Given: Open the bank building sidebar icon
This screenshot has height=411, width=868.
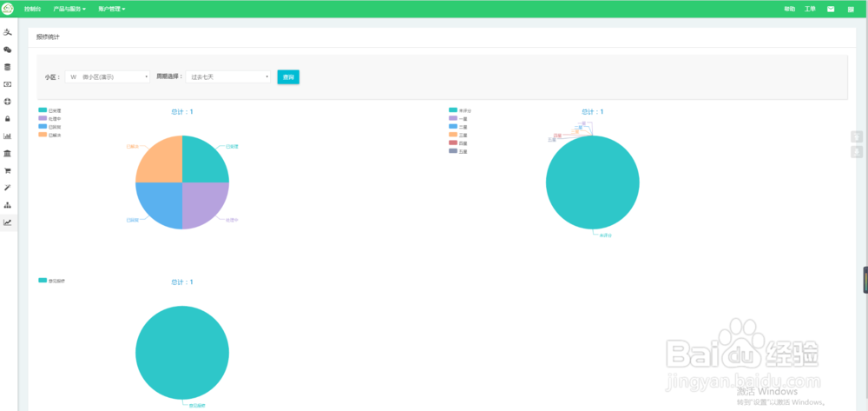Looking at the screenshot, I should tap(8, 153).
